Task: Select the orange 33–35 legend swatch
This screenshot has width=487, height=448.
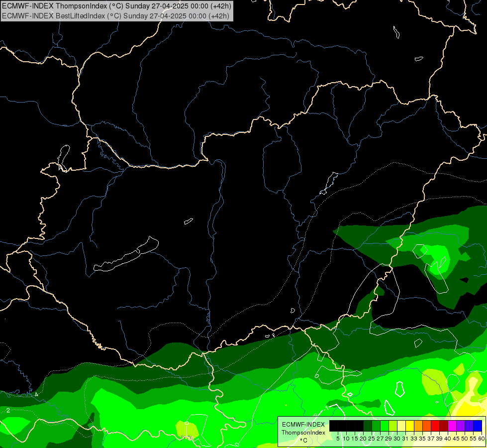Action: click(418, 426)
